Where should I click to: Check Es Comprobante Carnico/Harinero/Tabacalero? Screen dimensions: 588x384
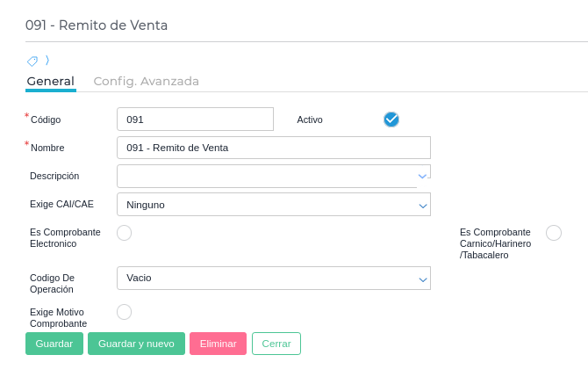[x=554, y=233]
